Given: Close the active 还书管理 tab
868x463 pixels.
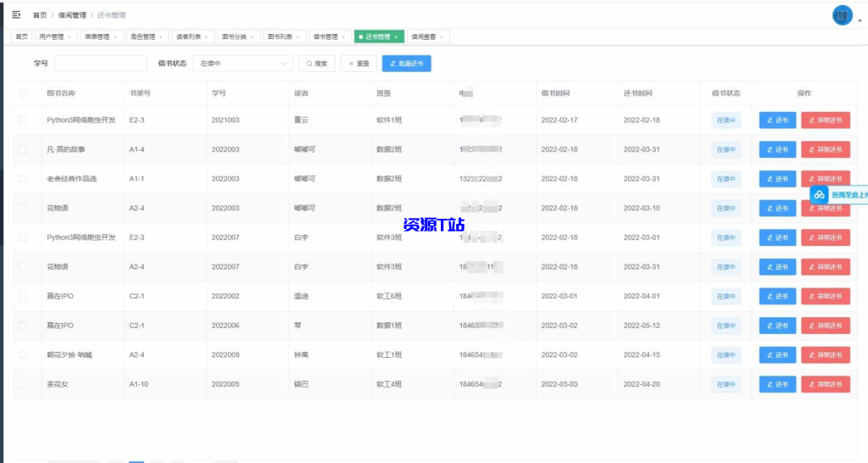Looking at the screenshot, I should tap(396, 37).
